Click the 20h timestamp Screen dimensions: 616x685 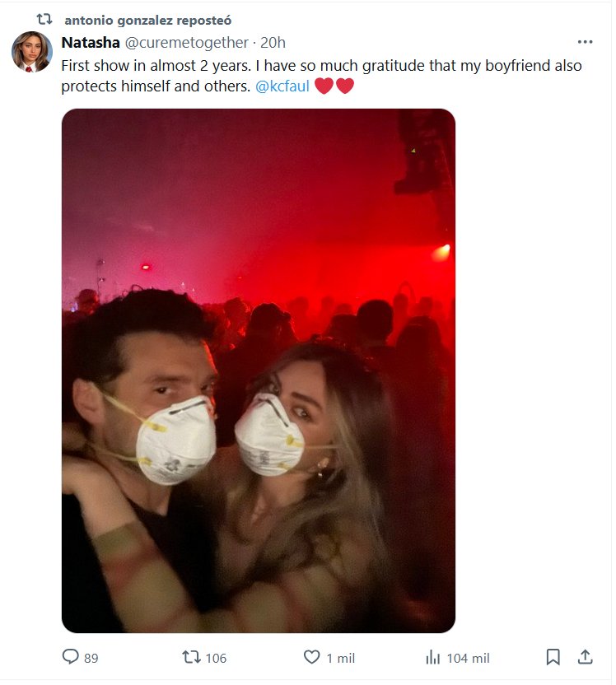click(x=273, y=43)
